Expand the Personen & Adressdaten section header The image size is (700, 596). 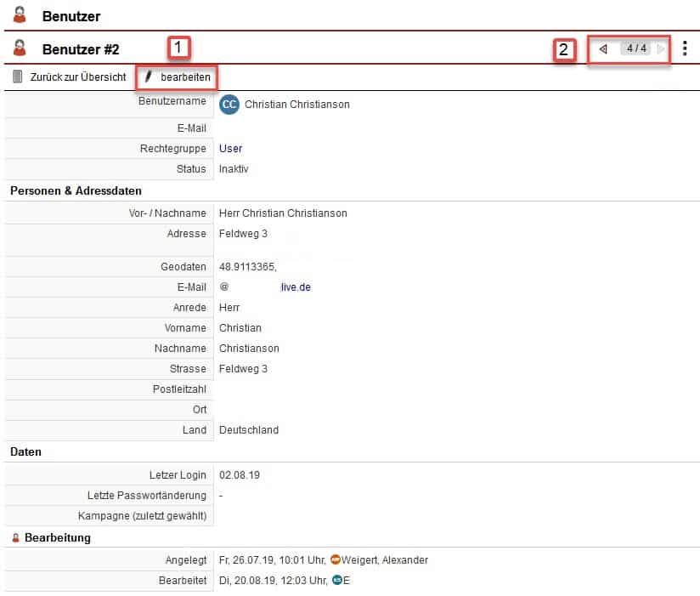[76, 191]
